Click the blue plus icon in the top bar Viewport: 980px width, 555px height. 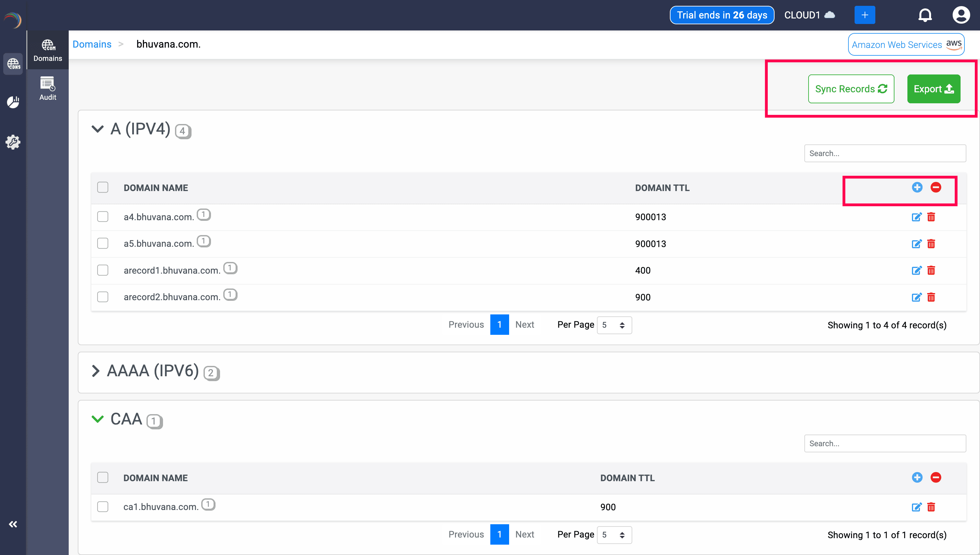(865, 15)
